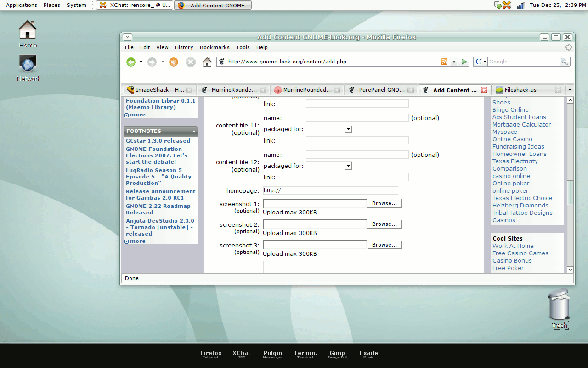This screenshot has height=368, width=588.
Task: Click the Stop loading icon
Action: pos(191,62)
